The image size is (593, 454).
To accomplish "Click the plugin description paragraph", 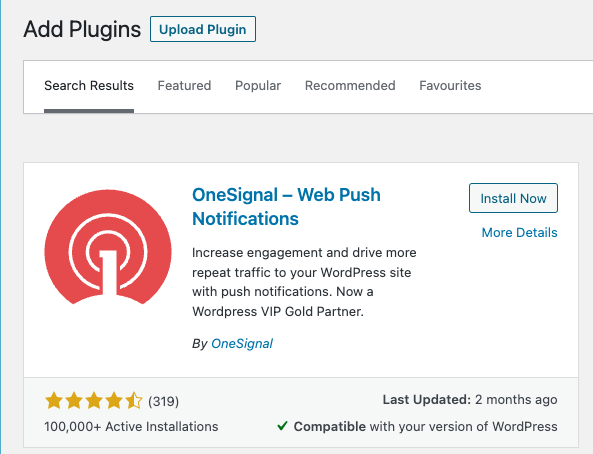I will point(304,282).
